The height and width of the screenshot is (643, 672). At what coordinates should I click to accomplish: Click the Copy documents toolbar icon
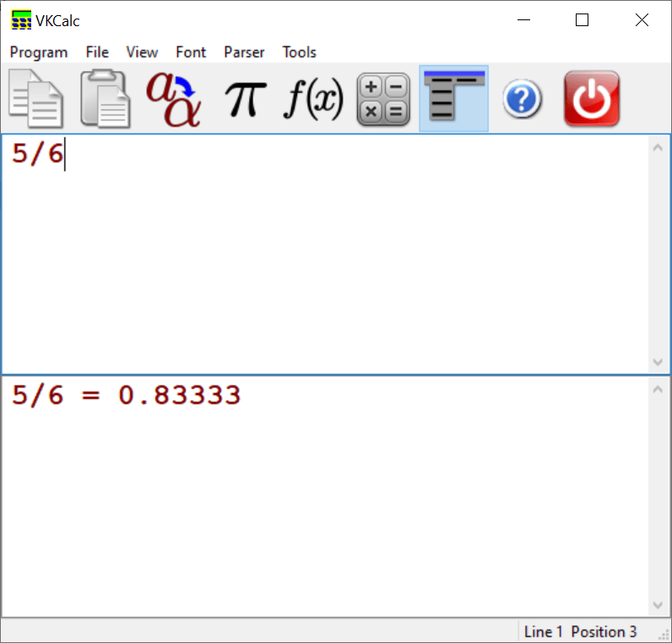[x=36, y=99]
